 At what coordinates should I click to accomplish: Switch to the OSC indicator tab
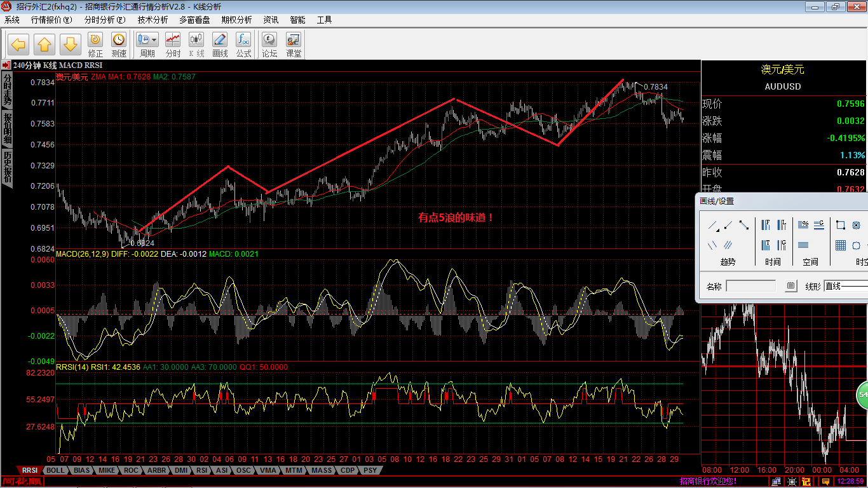[243, 471]
